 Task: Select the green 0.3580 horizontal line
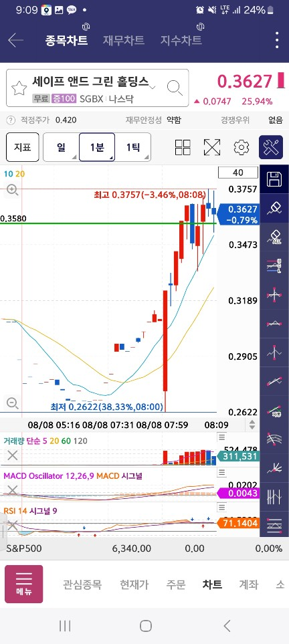[108, 223]
